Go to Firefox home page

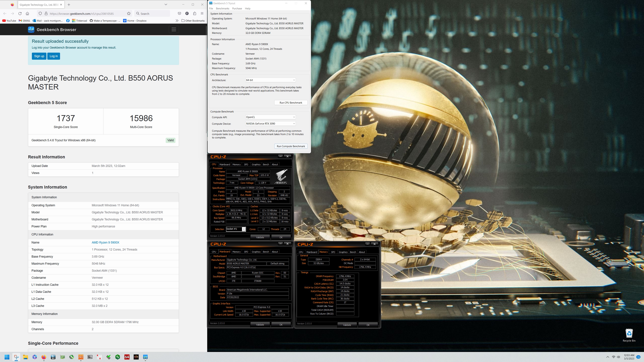click(28, 13)
